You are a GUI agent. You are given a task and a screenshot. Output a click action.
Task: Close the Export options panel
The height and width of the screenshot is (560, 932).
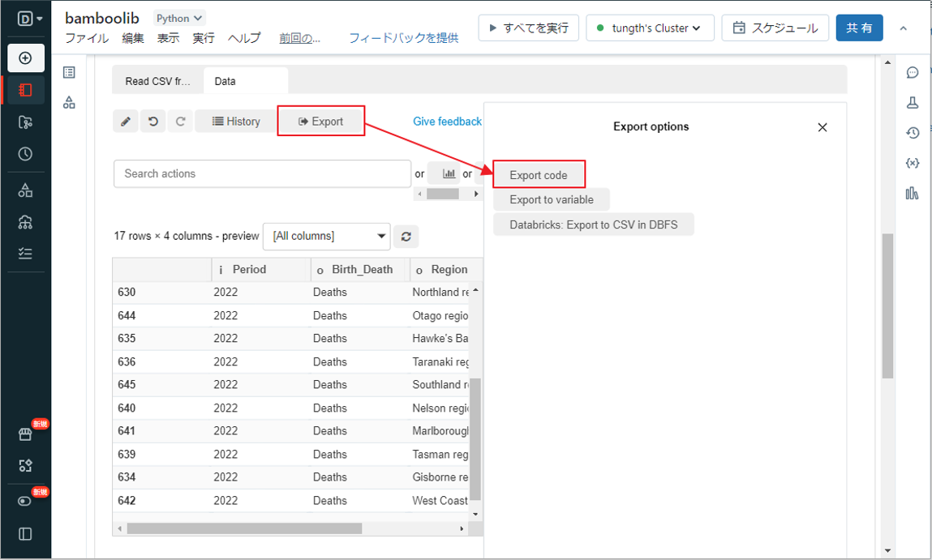click(822, 127)
